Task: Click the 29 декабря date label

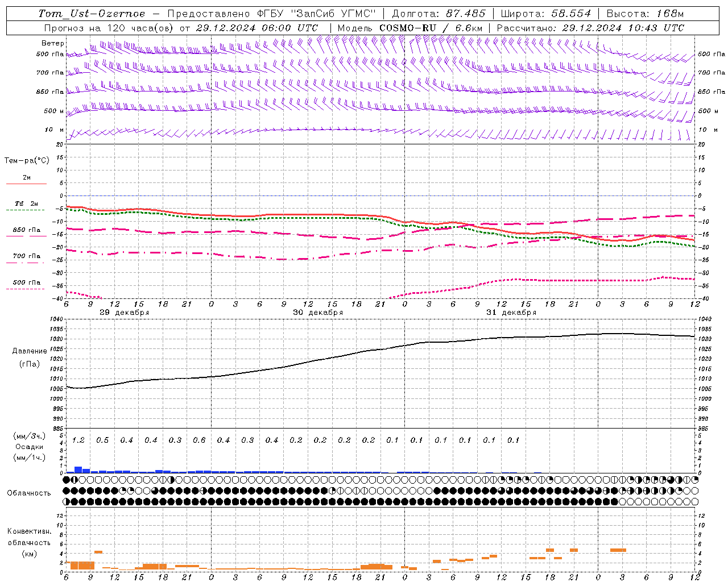Action: pos(124,313)
